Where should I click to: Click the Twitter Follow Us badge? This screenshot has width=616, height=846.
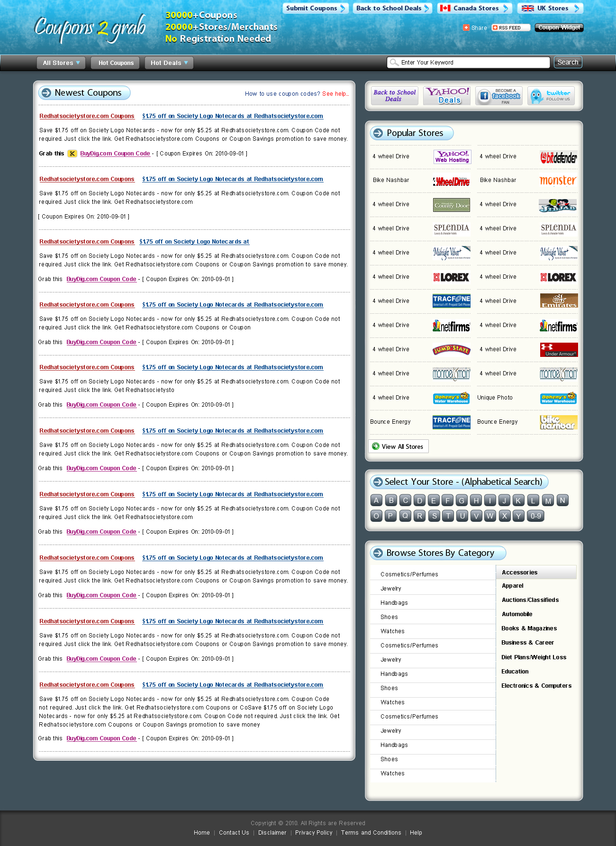pyautogui.click(x=551, y=96)
